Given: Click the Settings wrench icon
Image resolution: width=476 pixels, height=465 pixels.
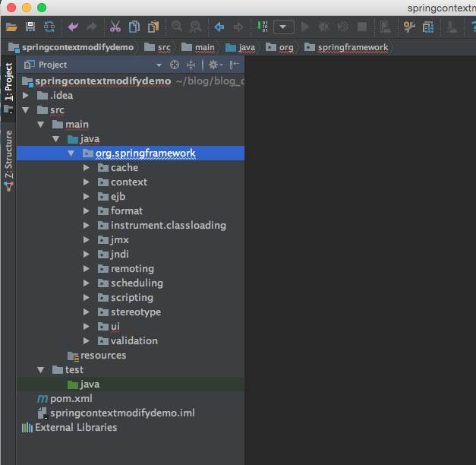Looking at the screenshot, I should 409,27.
